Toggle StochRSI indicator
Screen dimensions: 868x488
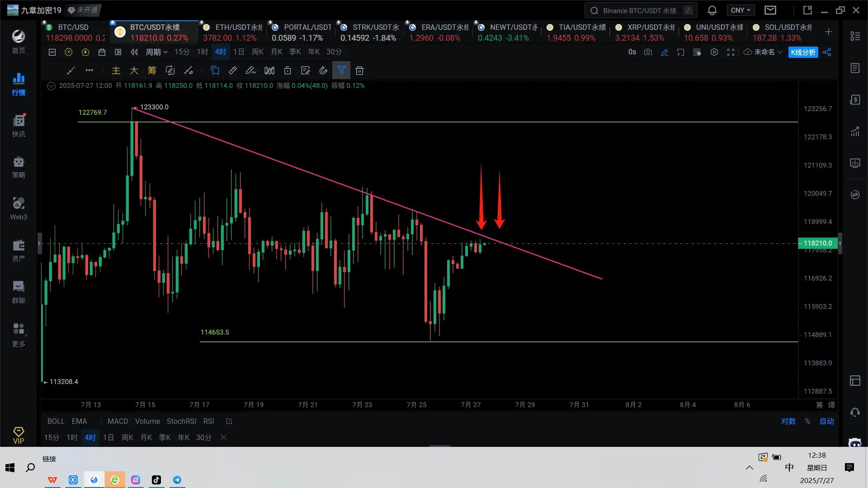[182, 421]
